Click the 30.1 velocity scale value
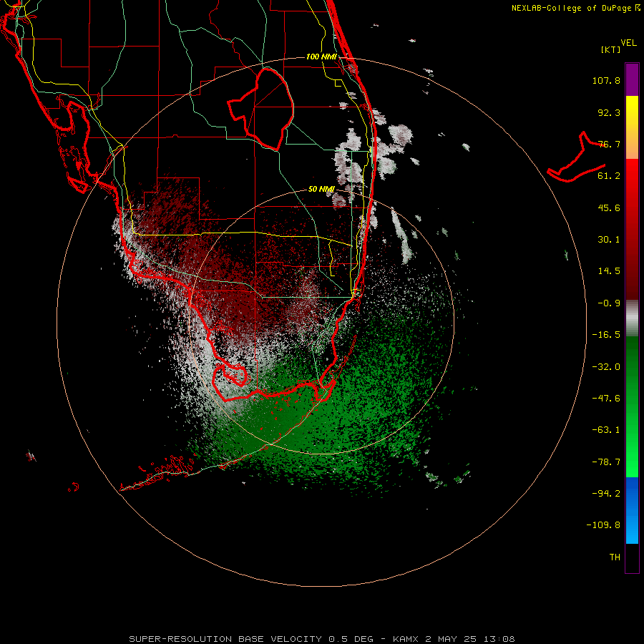Image resolution: width=644 pixels, height=644 pixels. point(609,240)
